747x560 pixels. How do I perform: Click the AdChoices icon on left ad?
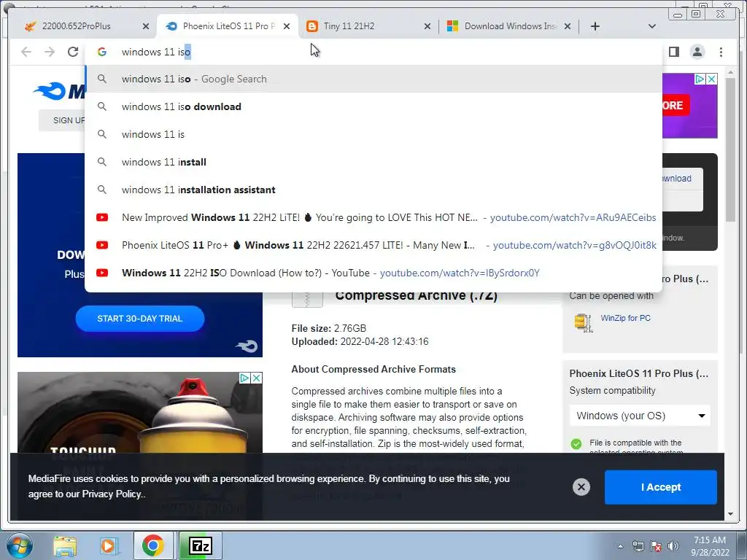click(x=245, y=378)
